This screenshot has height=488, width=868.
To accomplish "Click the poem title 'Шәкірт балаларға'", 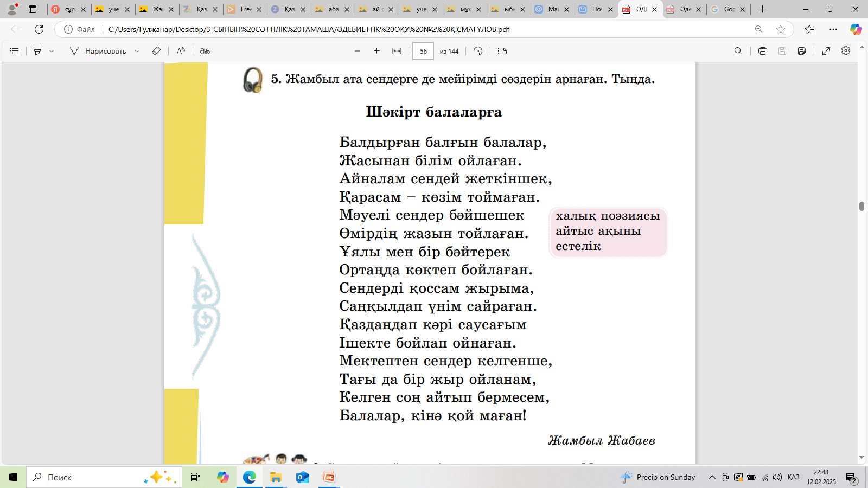I will (x=434, y=112).
